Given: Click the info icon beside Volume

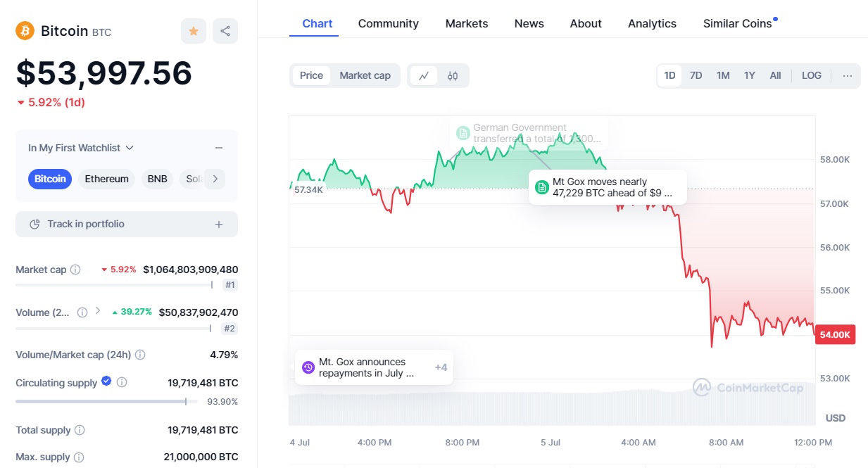Looking at the screenshot, I should [82, 312].
